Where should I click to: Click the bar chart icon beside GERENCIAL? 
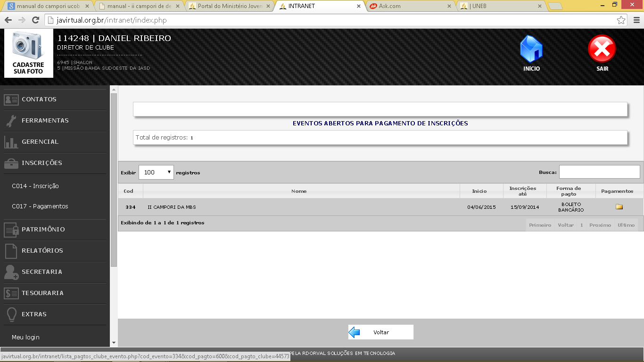tap(11, 142)
